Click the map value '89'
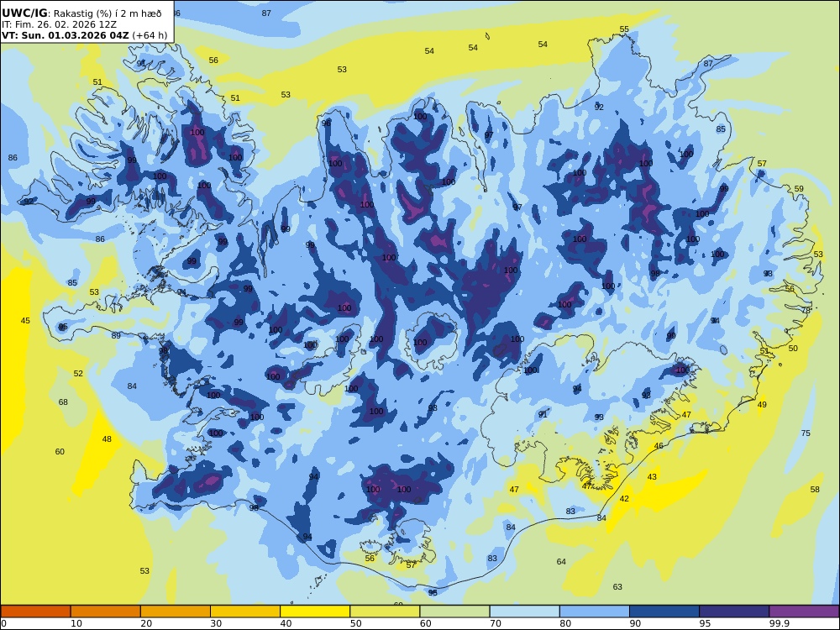 pos(116,336)
